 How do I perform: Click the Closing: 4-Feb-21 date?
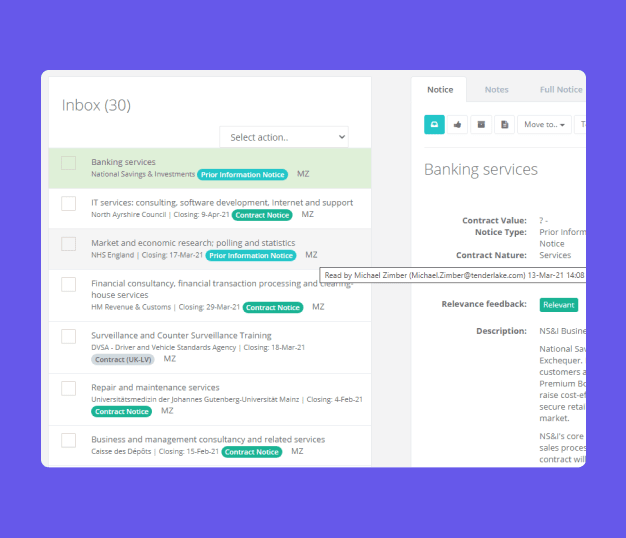click(335, 399)
